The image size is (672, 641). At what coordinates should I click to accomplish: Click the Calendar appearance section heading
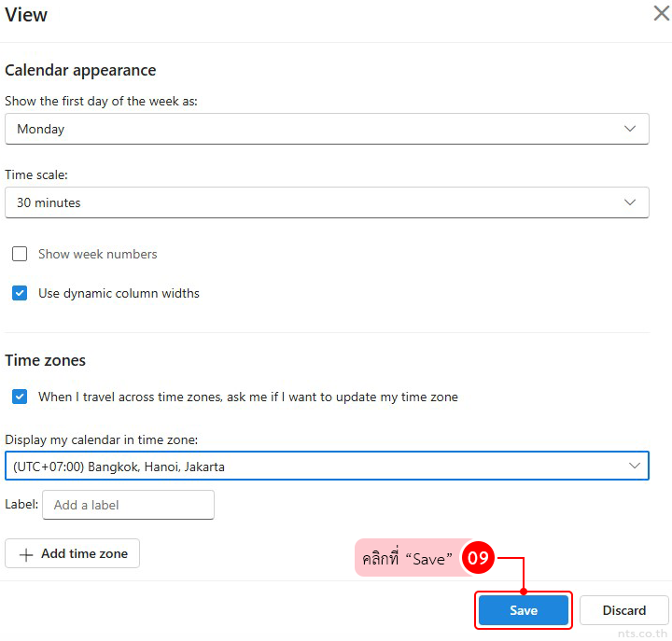coord(80,70)
